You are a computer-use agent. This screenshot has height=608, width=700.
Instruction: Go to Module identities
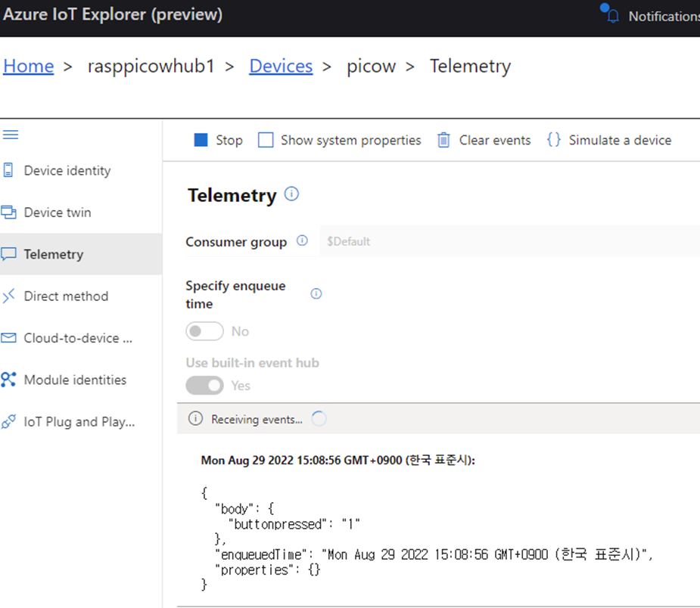tap(74, 380)
